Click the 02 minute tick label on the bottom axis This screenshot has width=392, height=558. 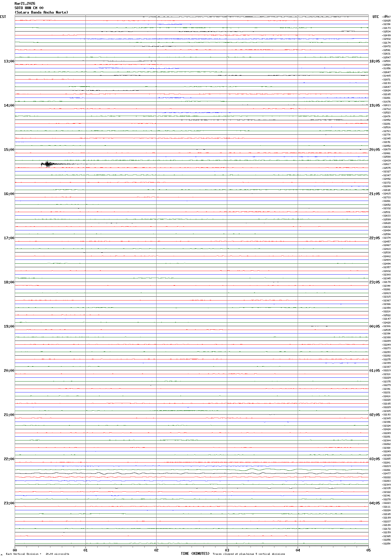pyautogui.click(x=156, y=550)
